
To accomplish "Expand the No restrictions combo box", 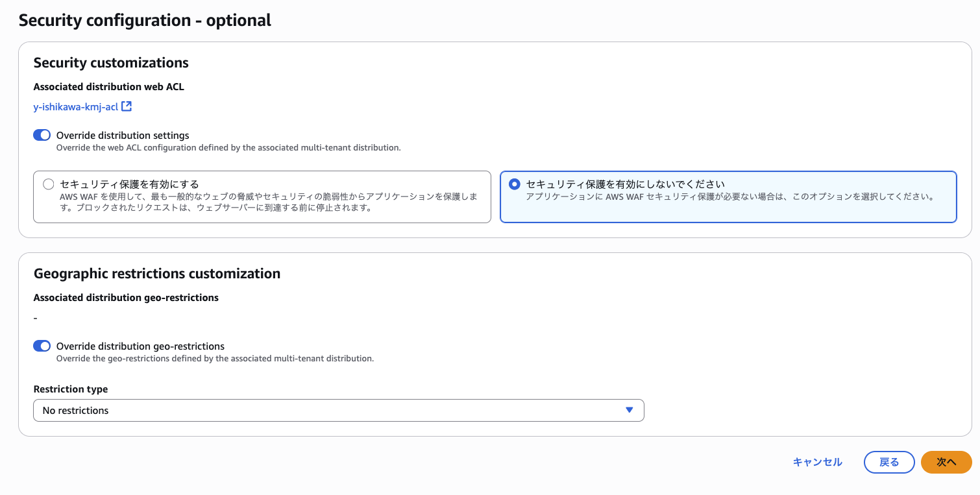I will [337, 410].
